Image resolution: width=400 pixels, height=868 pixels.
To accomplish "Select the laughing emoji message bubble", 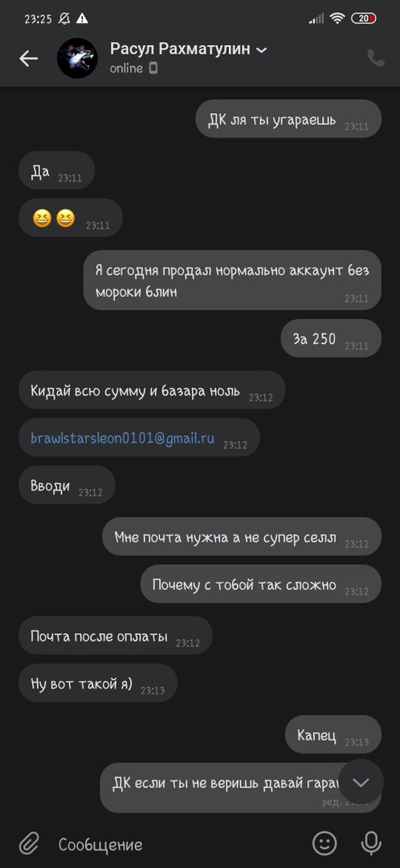I will tap(70, 218).
